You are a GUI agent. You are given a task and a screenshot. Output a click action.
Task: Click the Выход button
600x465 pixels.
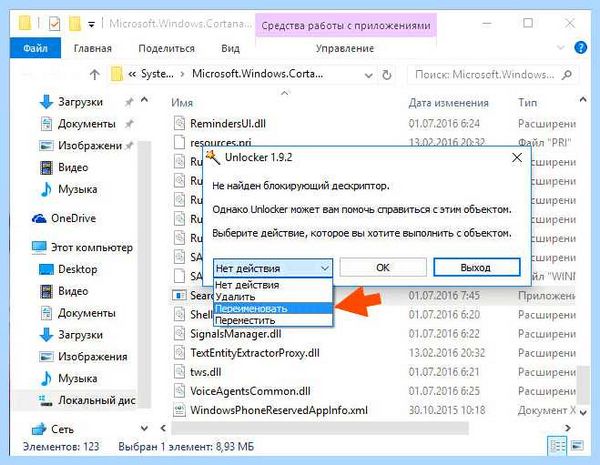pyautogui.click(x=477, y=267)
